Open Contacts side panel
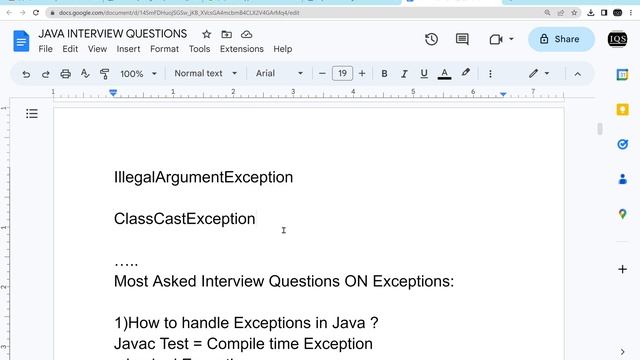Screen dimensions: 640x360 tap(622, 179)
